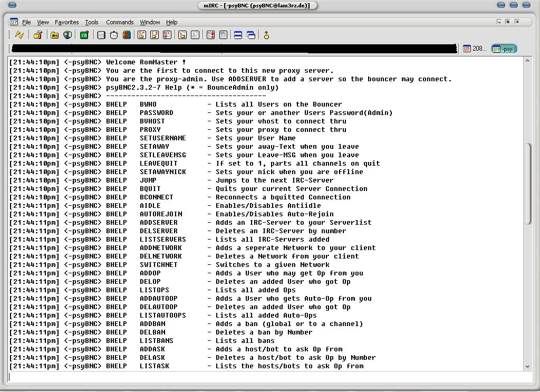This screenshot has height=392, width=540.
Task: Open the Help menu
Action: pos(172,22)
